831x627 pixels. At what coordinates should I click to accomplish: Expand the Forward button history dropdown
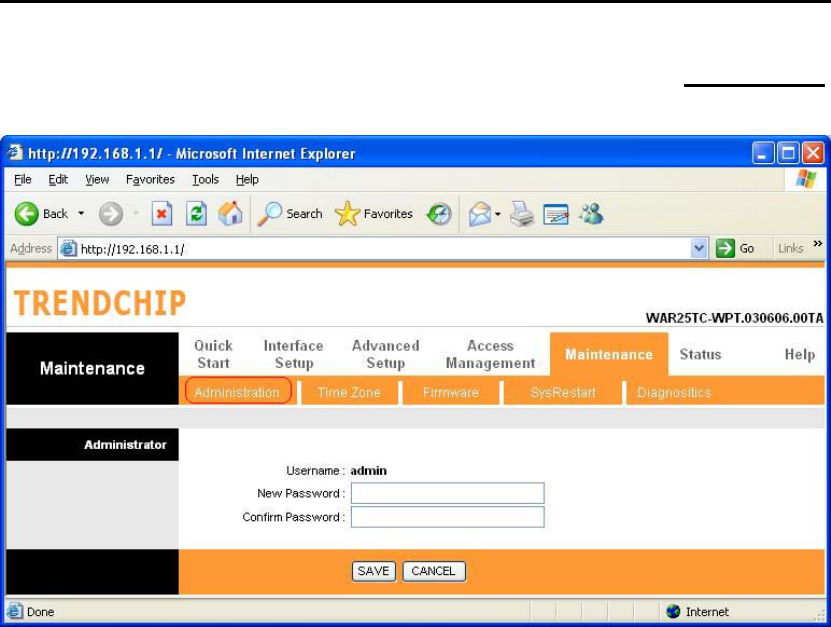coord(136,214)
